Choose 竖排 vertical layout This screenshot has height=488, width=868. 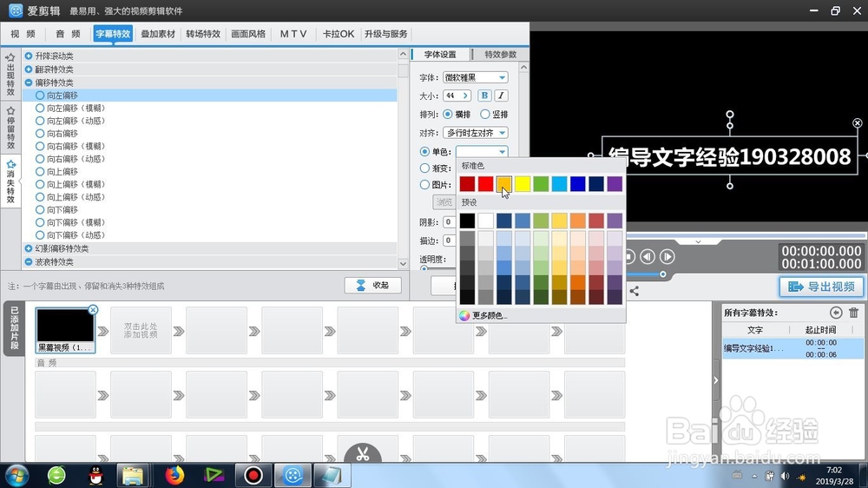click(x=485, y=114)
